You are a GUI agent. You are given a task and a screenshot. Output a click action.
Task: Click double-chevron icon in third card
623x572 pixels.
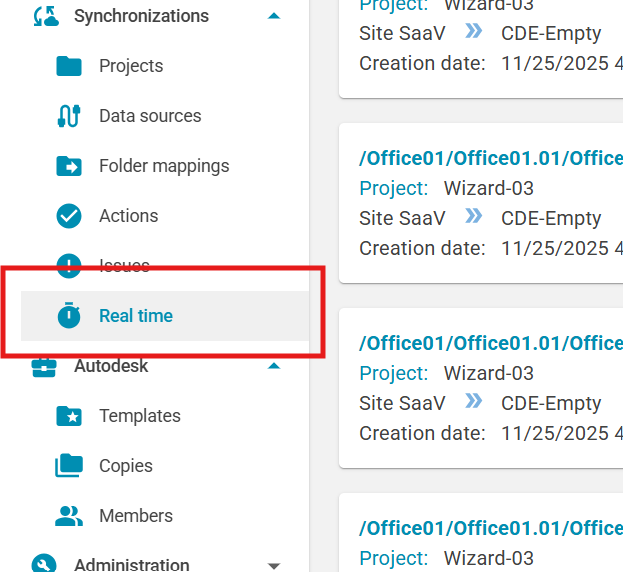[474, 401]
